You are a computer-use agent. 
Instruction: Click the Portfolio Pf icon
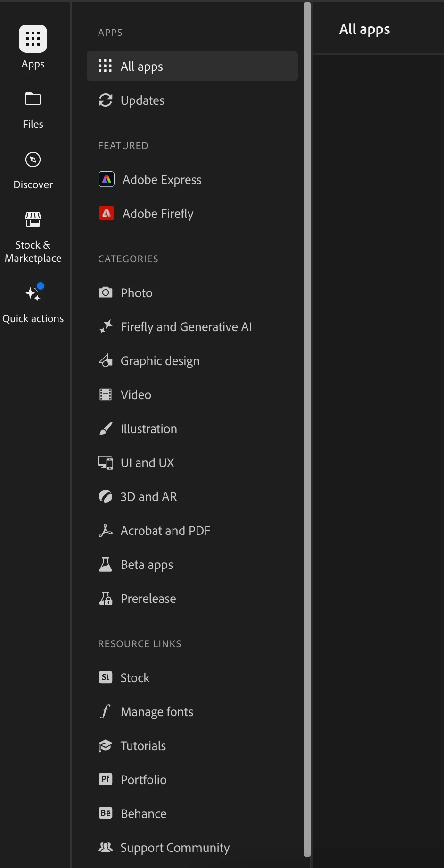pyautogui.click(x=106, y=779)
